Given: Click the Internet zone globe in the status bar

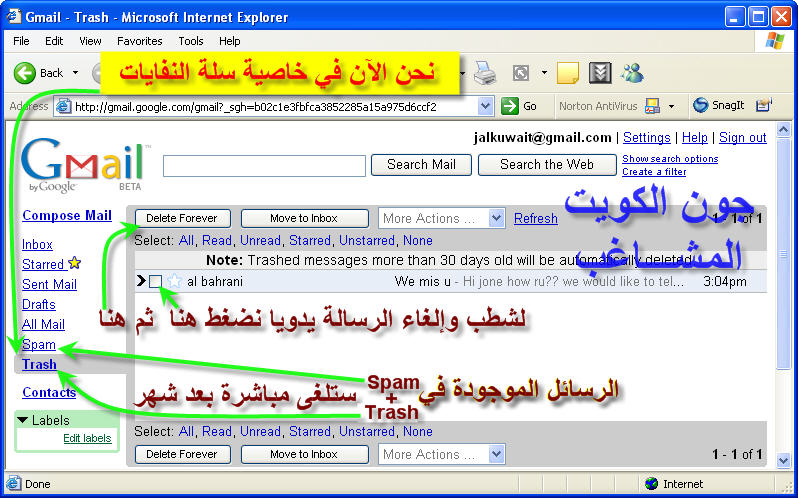Looking at the screenshot, I should (651, 483).
